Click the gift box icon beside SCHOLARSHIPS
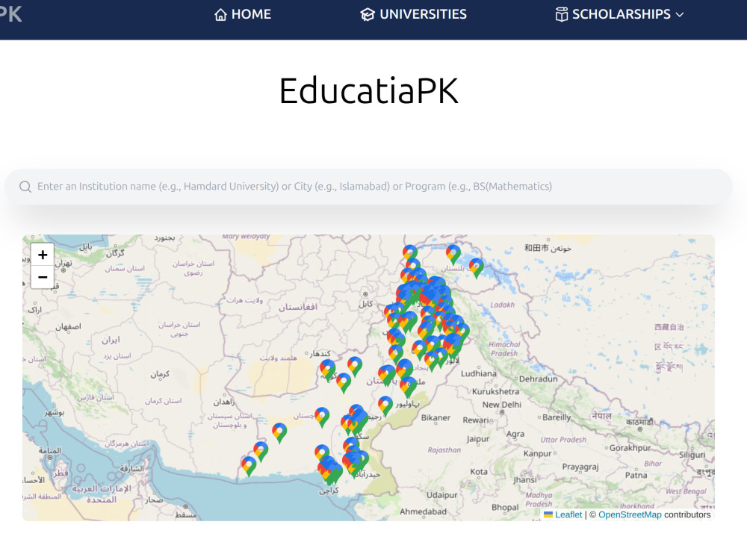This screenshot has width=747, height=560. (562, 15)
